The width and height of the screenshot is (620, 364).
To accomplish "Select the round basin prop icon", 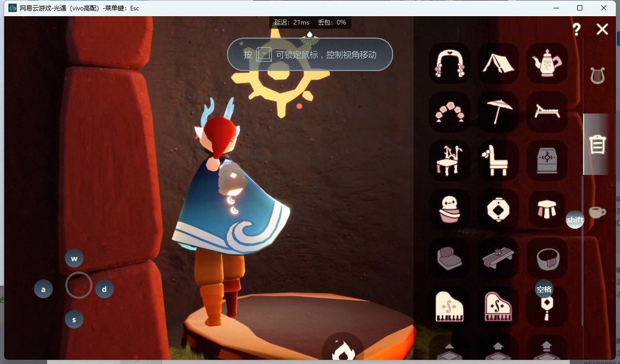I will pyautogui.click(x=547, y=258).
